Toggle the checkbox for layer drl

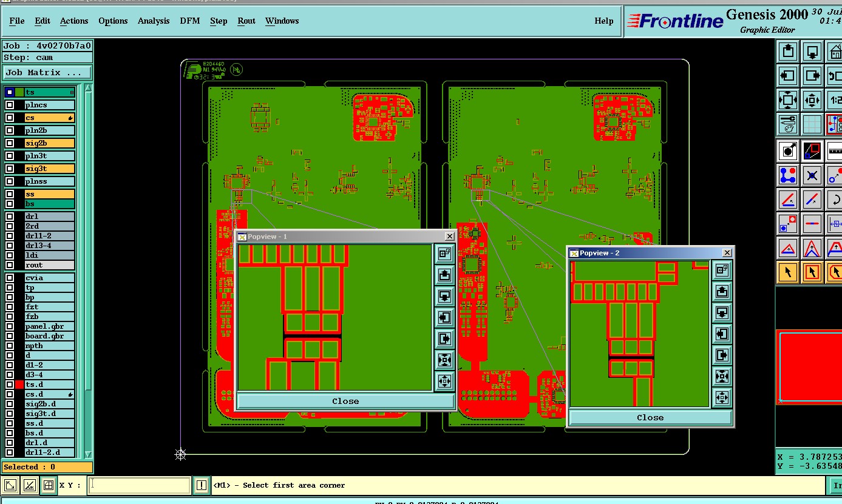point(9,217)
